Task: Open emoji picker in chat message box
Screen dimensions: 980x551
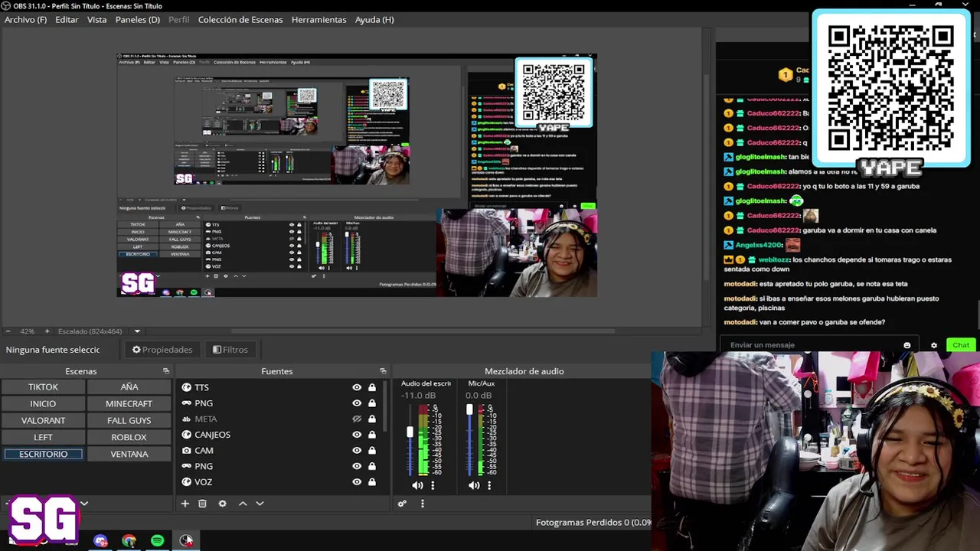Action: (x=907, y=345)
